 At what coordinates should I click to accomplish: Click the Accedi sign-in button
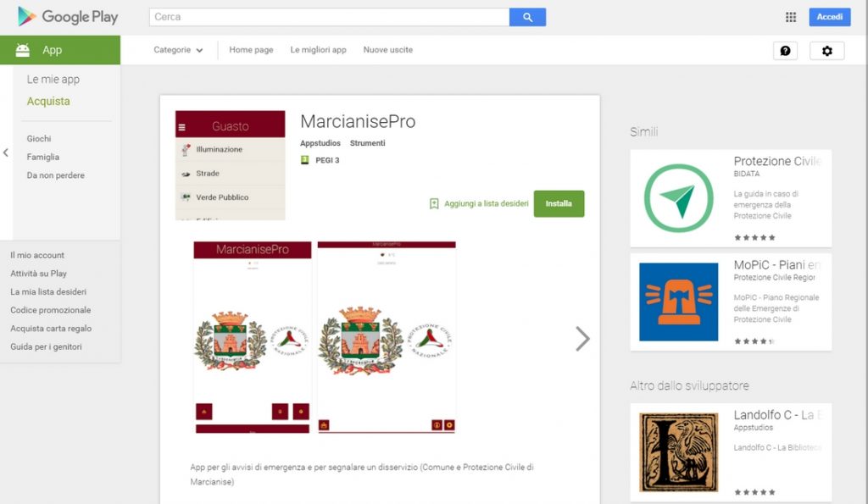(829, 17)
